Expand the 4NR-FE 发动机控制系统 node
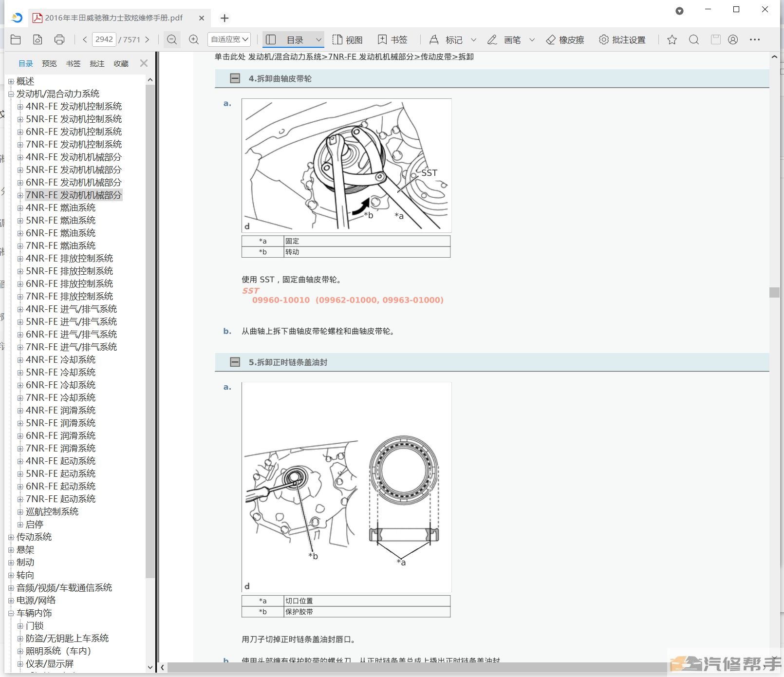 tap(20, 107)
